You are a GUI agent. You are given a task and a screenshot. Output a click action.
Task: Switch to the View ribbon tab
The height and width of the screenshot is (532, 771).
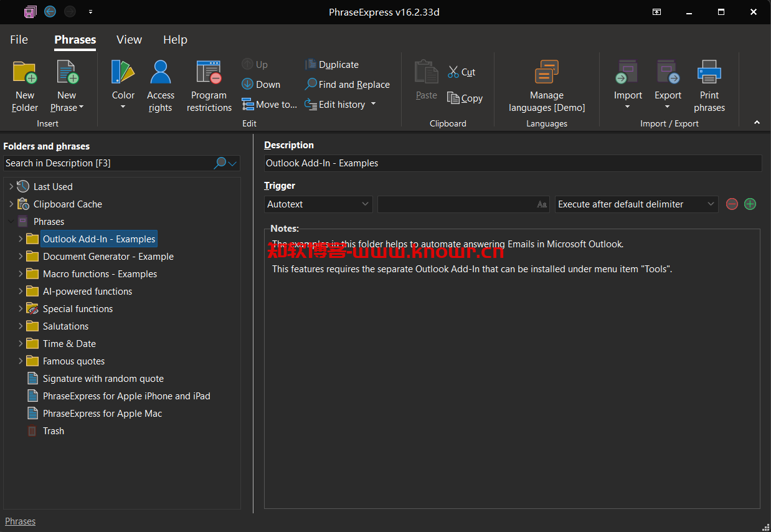[129, 40]
